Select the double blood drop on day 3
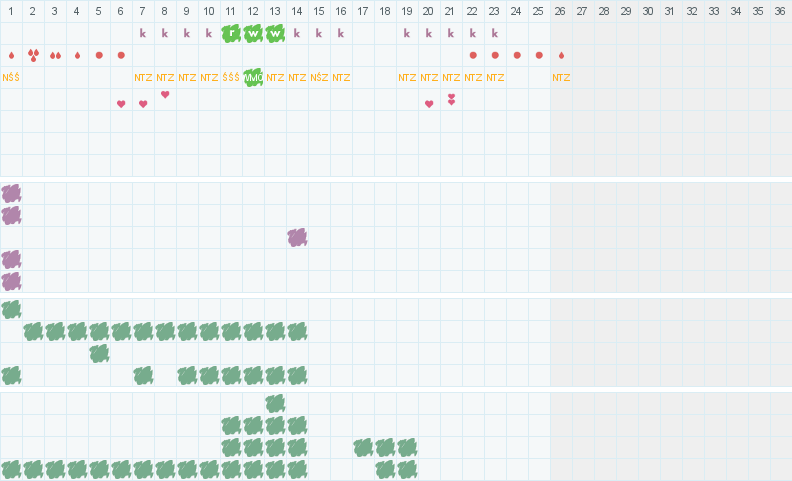The image size is (792, 481). pos(55,55)
